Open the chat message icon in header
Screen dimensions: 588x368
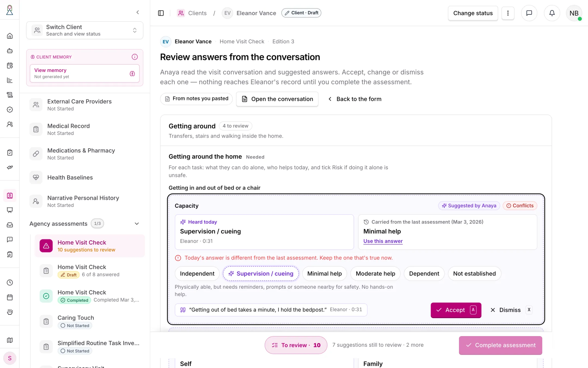tap(529, 13)
